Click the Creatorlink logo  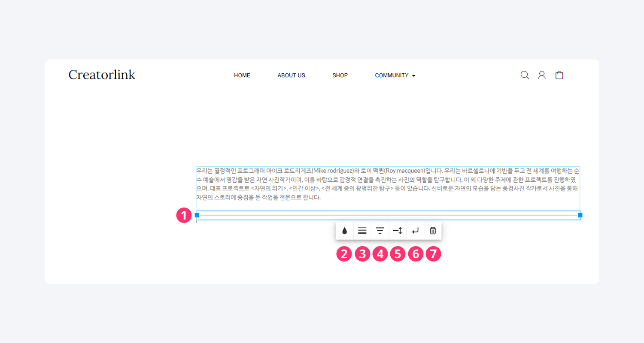(102, 75)
